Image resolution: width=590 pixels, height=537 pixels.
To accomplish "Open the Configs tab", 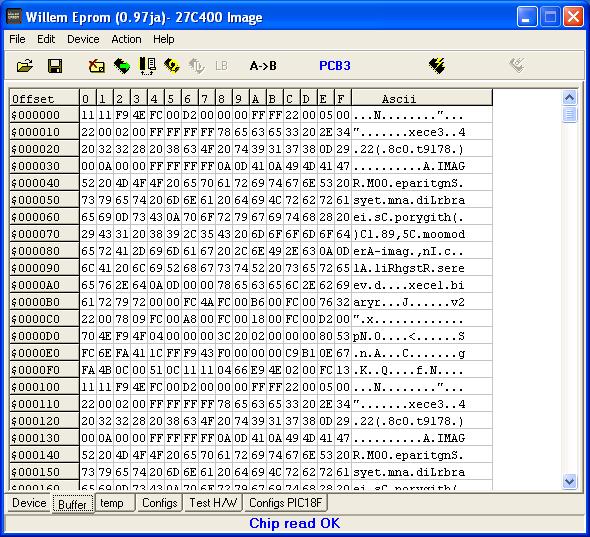I will tap(160, 503).
